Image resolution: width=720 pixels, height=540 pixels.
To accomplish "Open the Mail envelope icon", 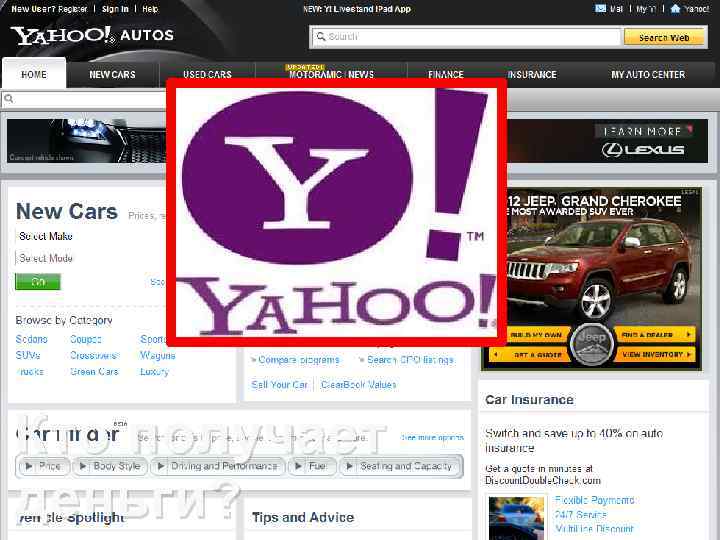I will point(600,8).
